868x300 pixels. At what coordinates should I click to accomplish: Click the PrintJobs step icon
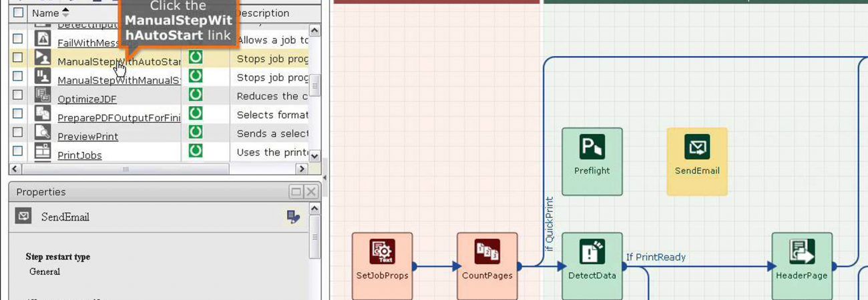pyautogui.click(x=43, y=151)
